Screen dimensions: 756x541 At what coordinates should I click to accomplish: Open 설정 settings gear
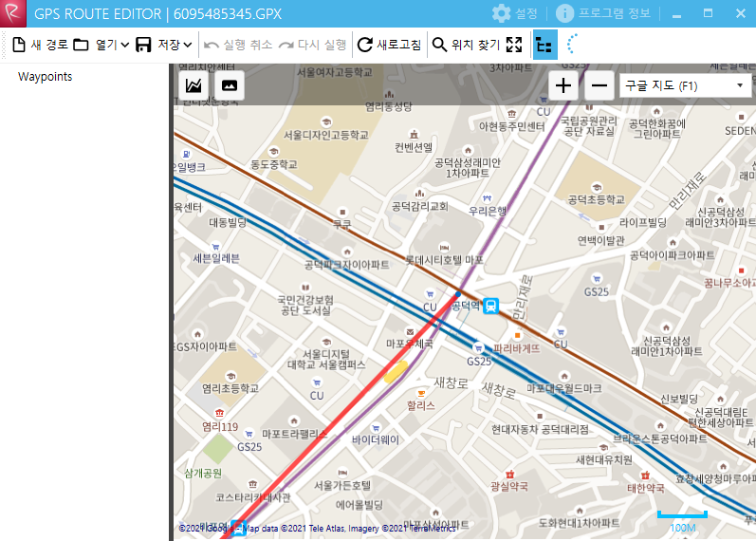[514, 13]
